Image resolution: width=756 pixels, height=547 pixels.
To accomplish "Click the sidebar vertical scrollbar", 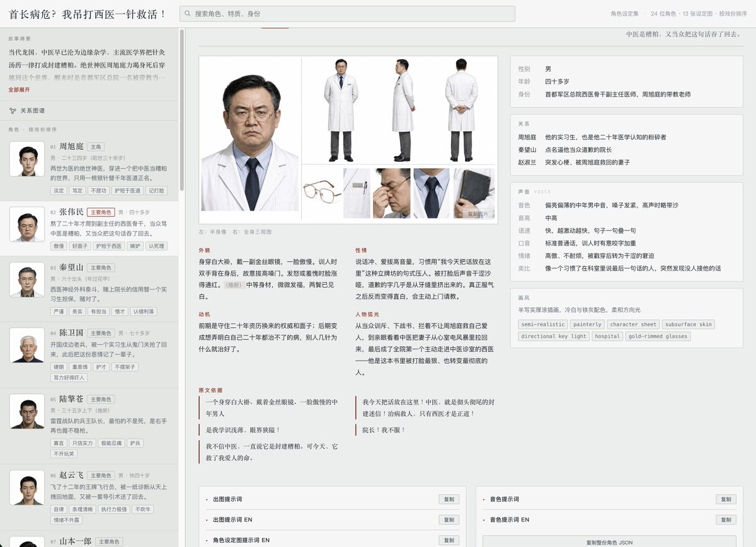I will (182, 110).
